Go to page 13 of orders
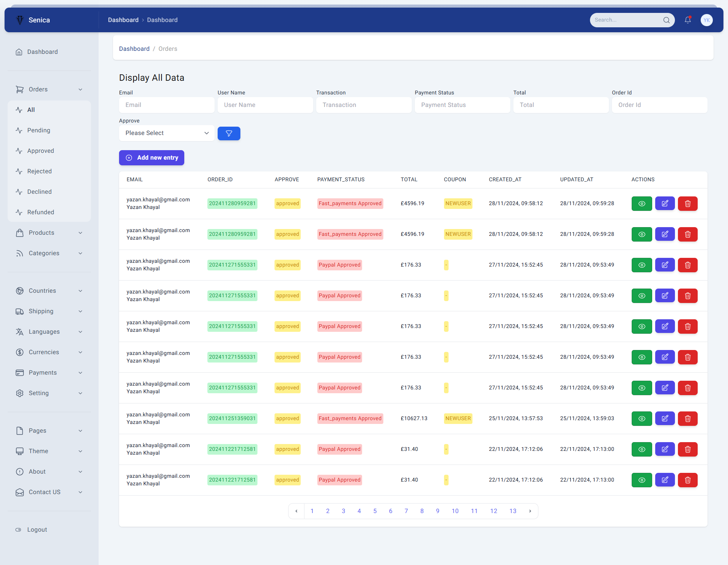 [513, 511]
